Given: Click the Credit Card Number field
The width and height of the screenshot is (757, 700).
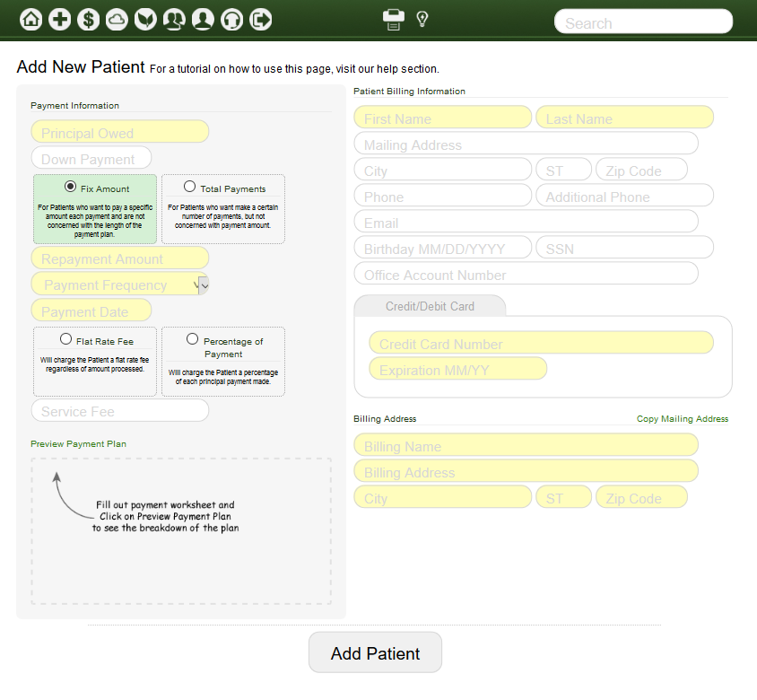Looking at the screenshot, I should [x=541, y=343].
